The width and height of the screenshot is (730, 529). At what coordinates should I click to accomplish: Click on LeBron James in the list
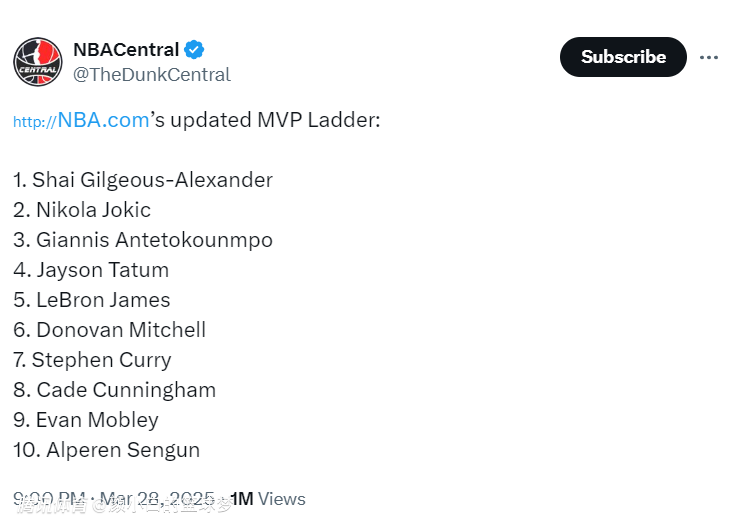pos(92,300)
